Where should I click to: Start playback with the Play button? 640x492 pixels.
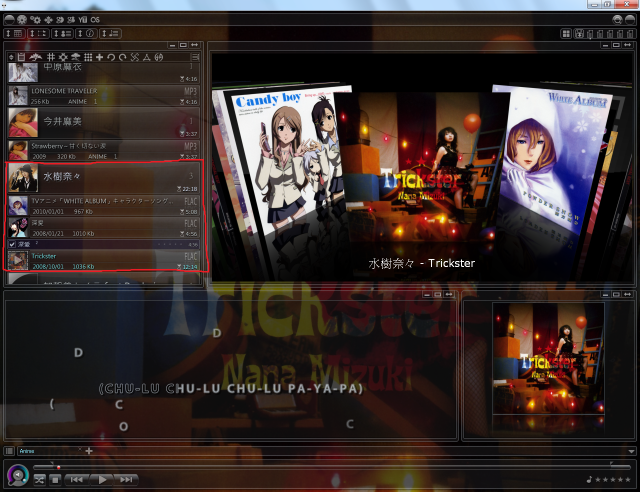[102, 480]
